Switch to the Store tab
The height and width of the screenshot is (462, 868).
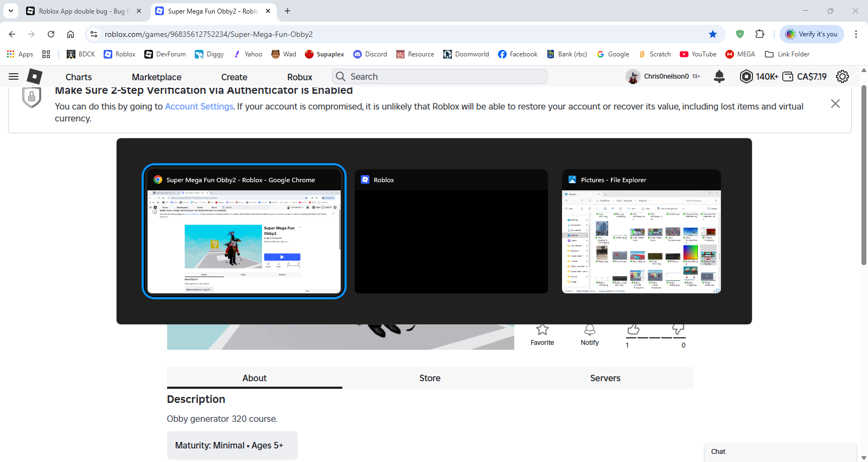tap(430, 378)
